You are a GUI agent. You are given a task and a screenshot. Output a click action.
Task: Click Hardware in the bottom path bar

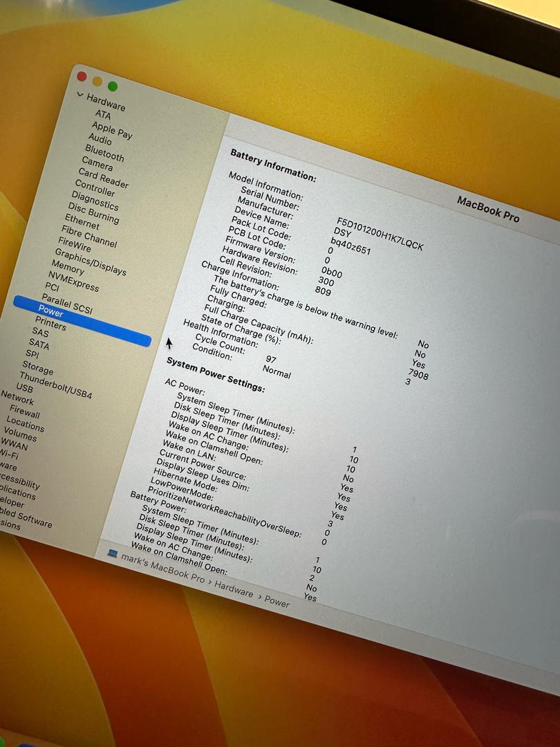click(x=234, y=588)
